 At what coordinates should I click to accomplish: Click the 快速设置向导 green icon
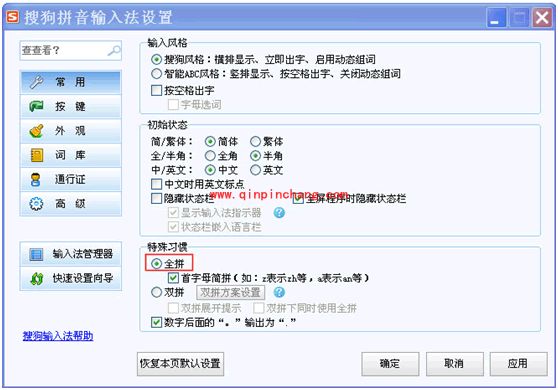(37, 278)
